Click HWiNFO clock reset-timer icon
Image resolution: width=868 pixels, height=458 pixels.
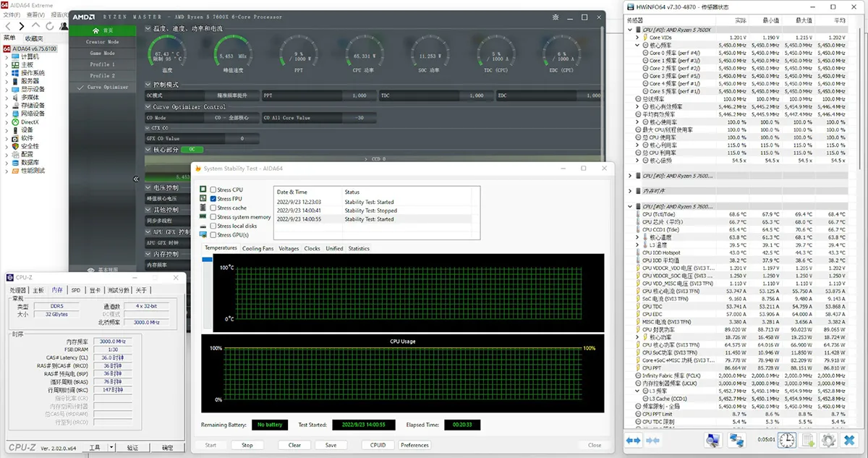tap(787, 440)
